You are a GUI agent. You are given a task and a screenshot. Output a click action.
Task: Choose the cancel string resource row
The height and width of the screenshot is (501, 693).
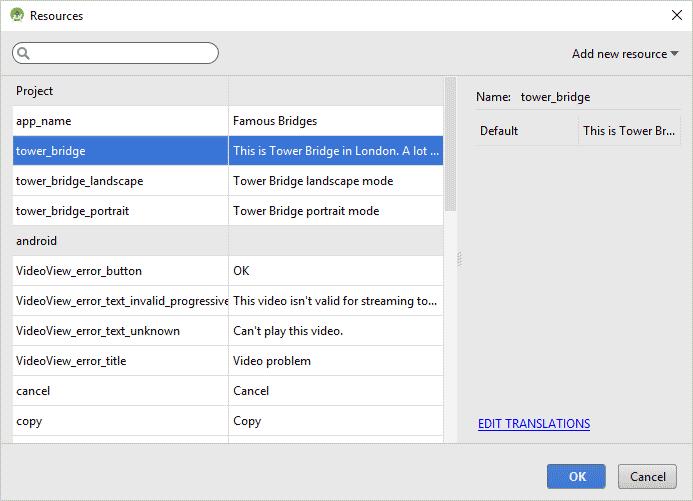click(x=120, y=391)
